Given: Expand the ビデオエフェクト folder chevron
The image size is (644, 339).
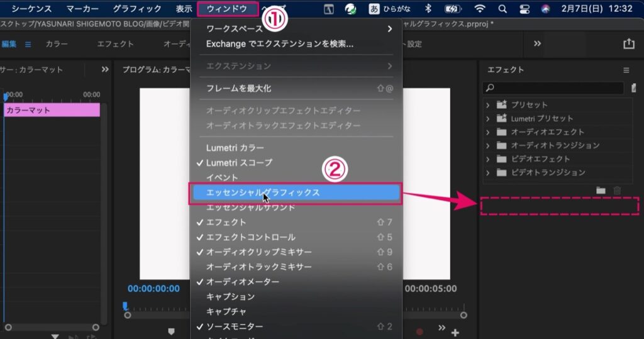Looking at the screenshot, I should 487,159.
